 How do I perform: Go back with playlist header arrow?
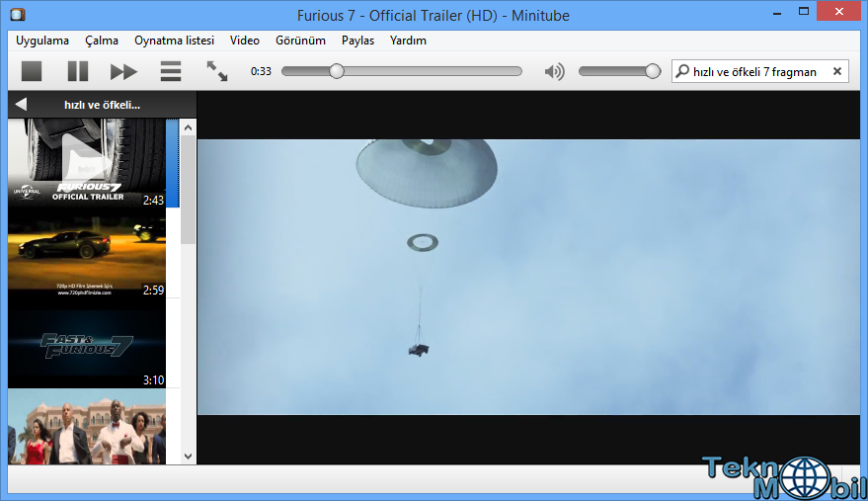[21, 104]
